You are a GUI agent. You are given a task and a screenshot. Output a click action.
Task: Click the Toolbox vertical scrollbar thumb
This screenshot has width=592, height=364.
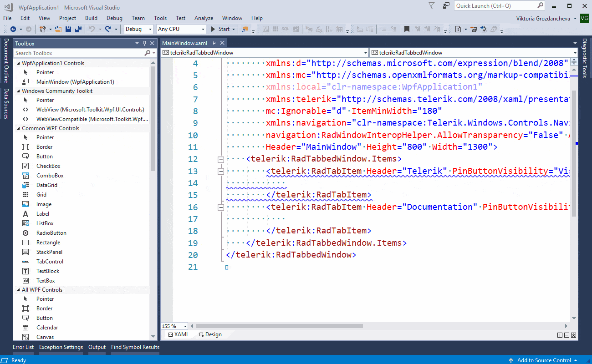tap(153, 119)
